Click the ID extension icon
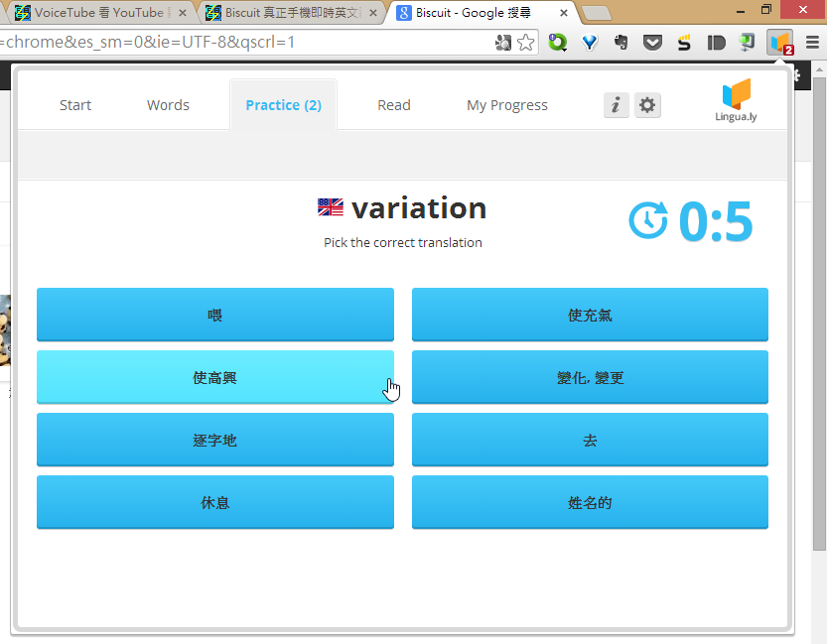The height and width of the screenshot is (644, 827). click(x=716, y=43)
